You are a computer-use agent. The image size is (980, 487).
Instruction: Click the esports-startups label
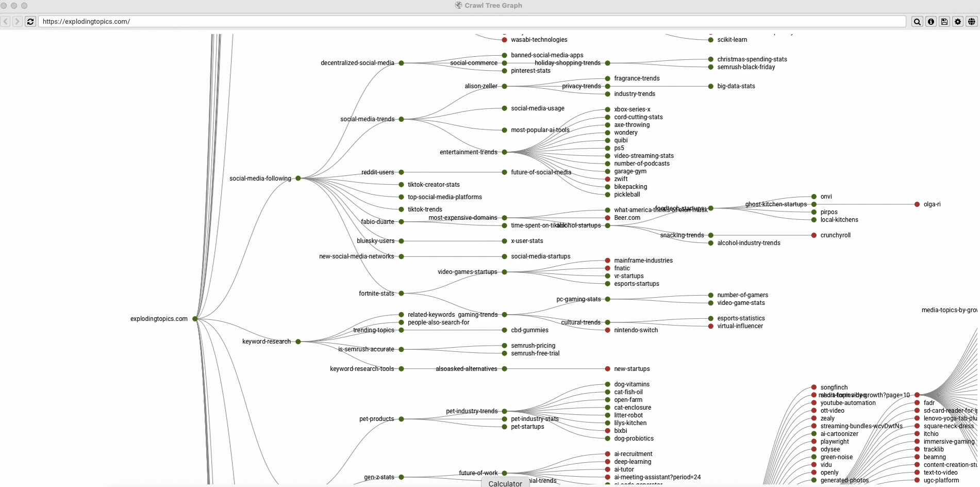(x=637, y=284)
